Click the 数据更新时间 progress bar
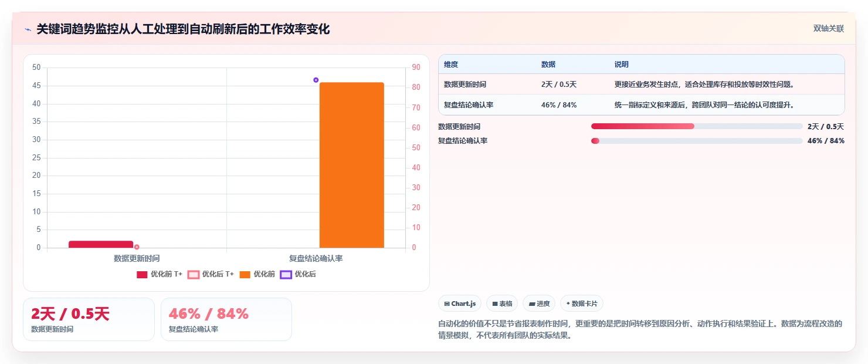 coord(697,126)
